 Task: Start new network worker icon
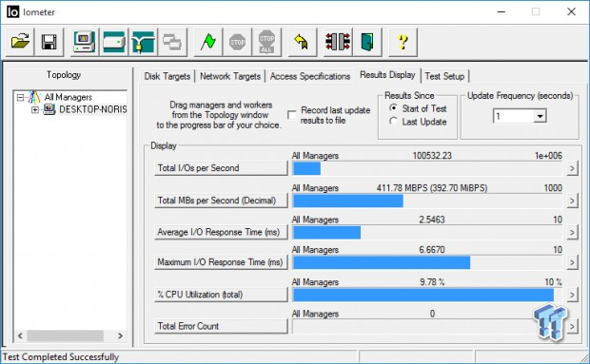tap(143, 42)
